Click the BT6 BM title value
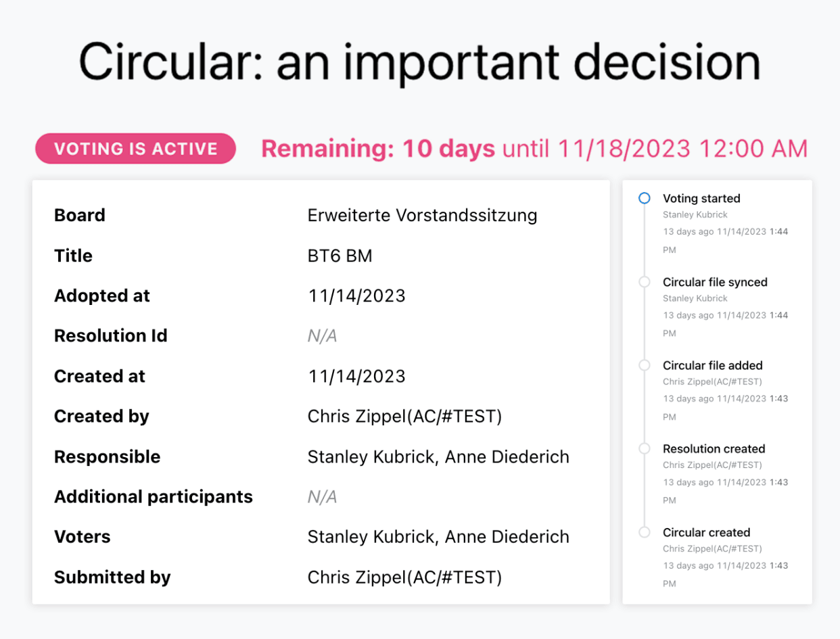 click(340, 256)
